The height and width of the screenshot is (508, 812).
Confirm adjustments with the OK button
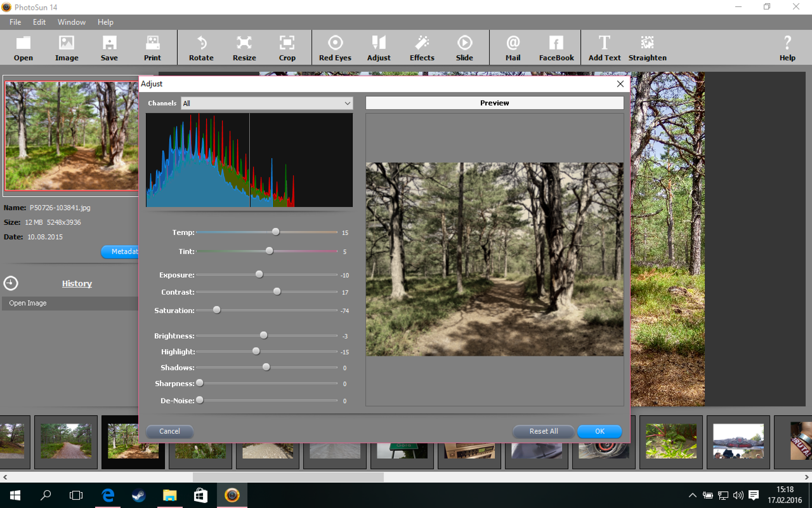(599, 431)
